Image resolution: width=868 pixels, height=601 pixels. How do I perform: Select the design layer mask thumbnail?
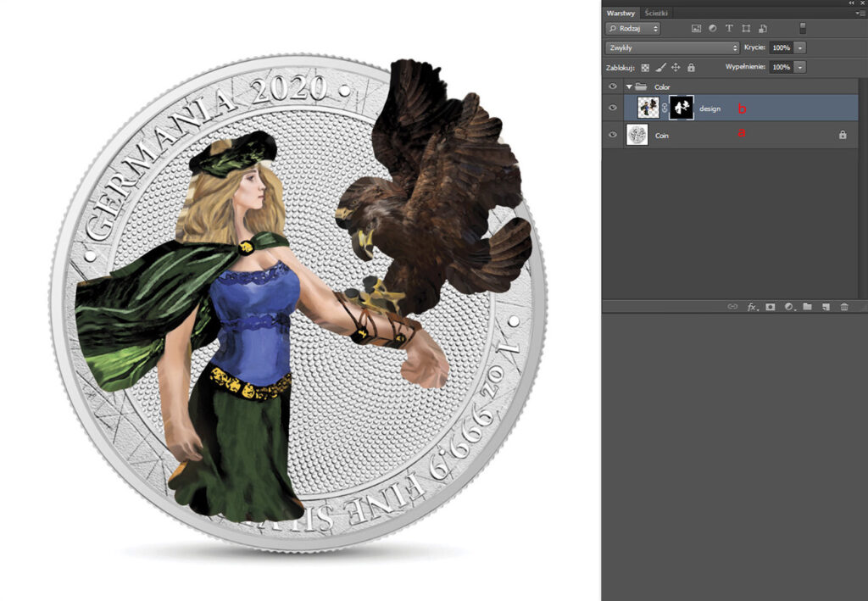click(x=682, y=108)
